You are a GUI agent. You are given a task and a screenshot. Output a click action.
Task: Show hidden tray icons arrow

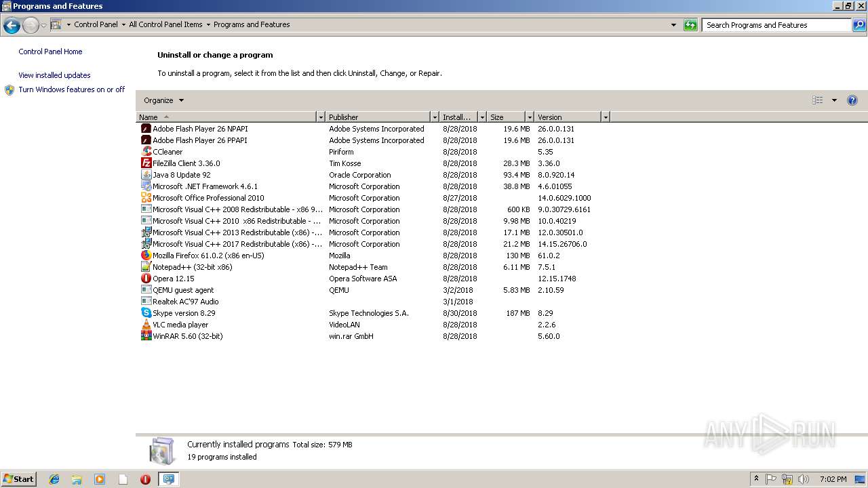pos(756,479)
